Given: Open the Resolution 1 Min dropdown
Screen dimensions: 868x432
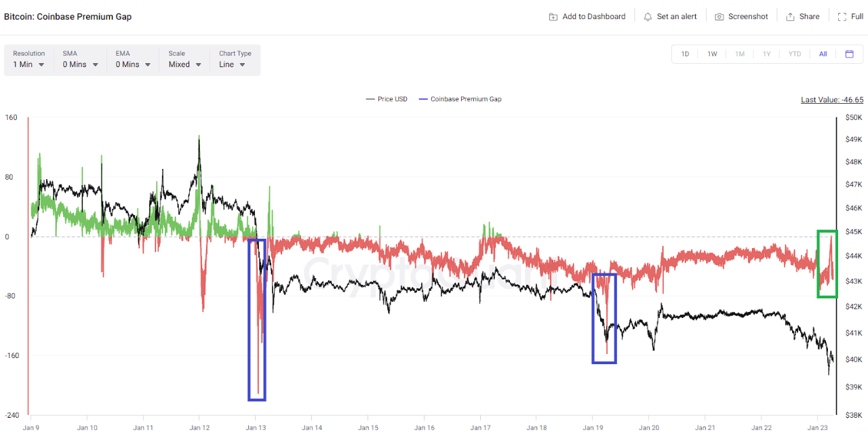Looking at the screenshot, I should [29, 64].
